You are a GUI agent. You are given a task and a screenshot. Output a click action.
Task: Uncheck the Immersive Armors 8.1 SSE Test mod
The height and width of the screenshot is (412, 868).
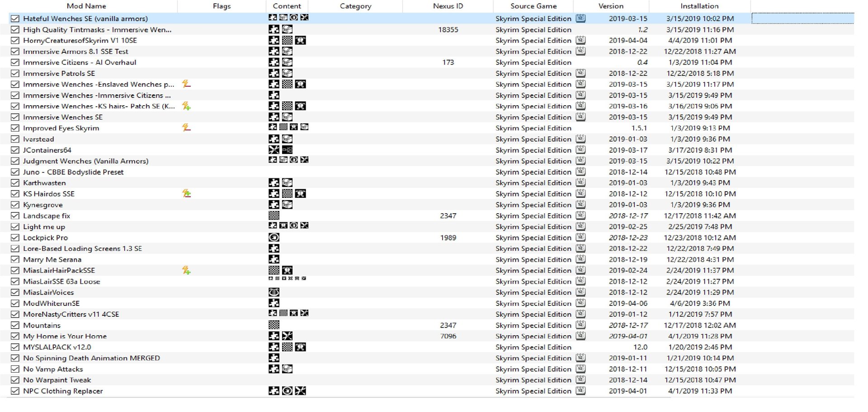[15, 51]
